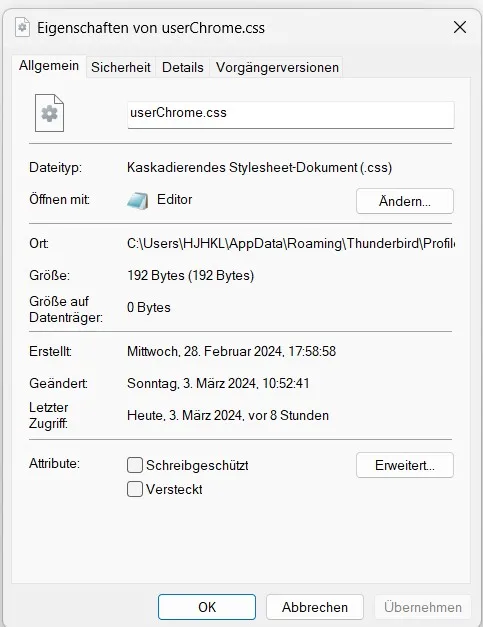The height and width of the screenshot is (627, 483).
Task: Close the properties dialog with X
Action: click(460, 28)
